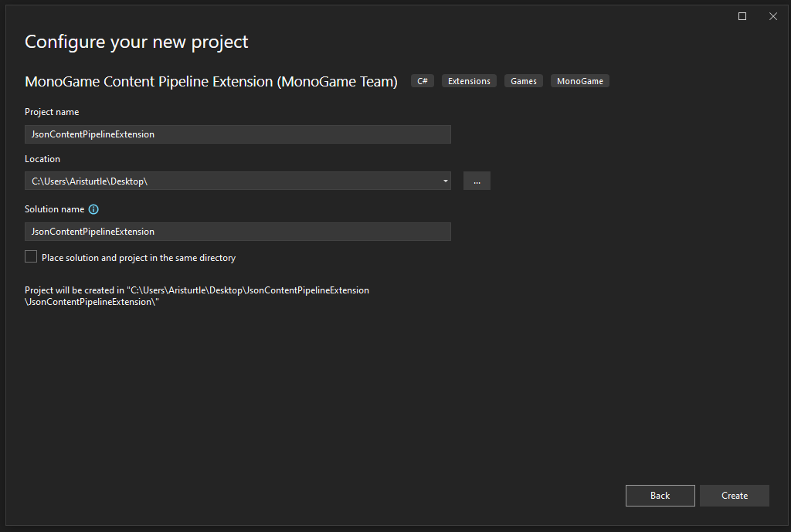The height and width of the screenshot is (532, 791).
Task: Select the MonoGame tag
Action: tap(580, 81)
